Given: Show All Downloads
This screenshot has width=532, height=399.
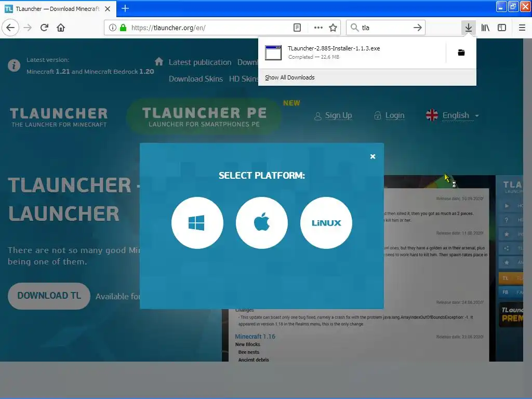Looking at the screenshot, I should (290, 77).
